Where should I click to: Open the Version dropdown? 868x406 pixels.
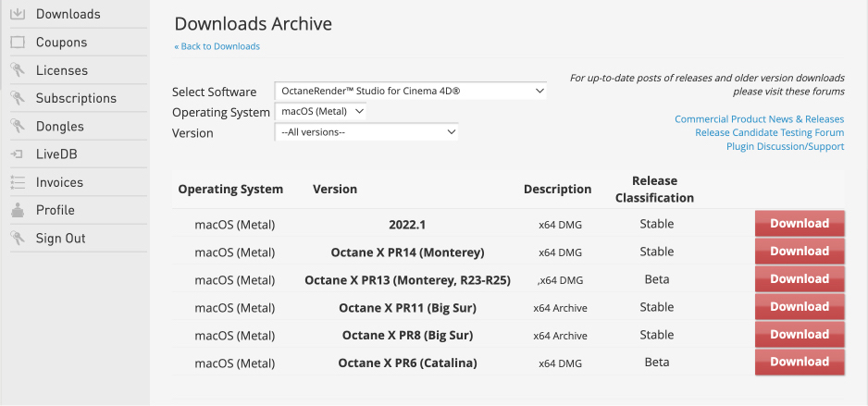(x=366, y=132)
